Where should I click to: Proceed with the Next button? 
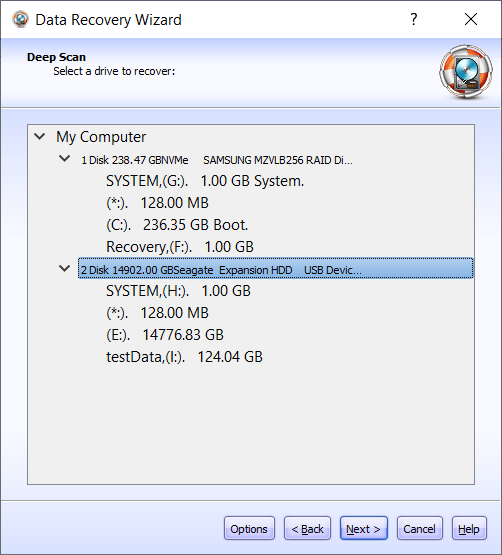pos(364,528)
